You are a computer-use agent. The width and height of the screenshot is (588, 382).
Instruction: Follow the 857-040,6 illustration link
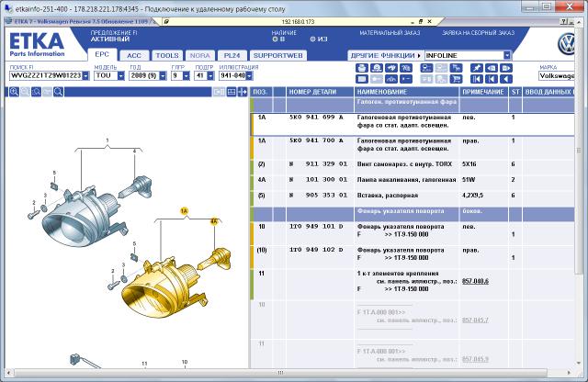475,281
